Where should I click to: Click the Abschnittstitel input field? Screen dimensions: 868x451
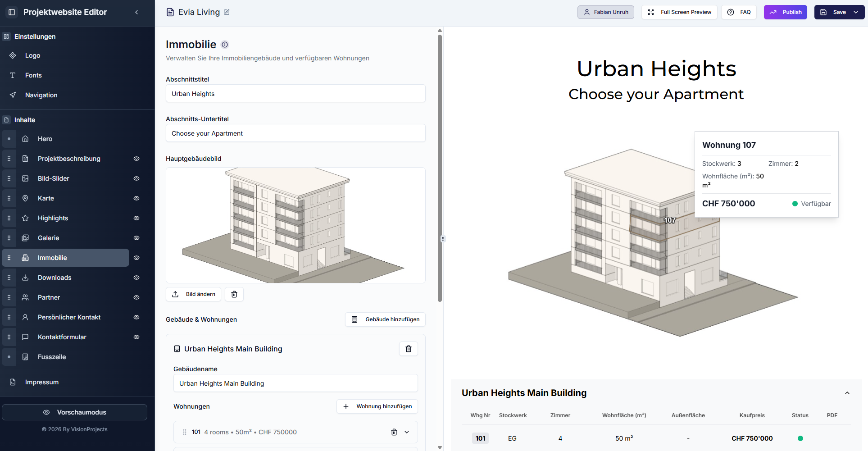[295, 94]
